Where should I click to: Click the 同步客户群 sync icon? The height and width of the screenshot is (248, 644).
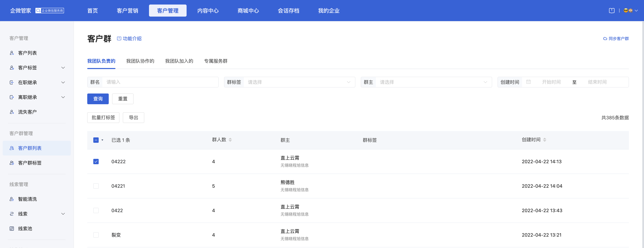605,39
